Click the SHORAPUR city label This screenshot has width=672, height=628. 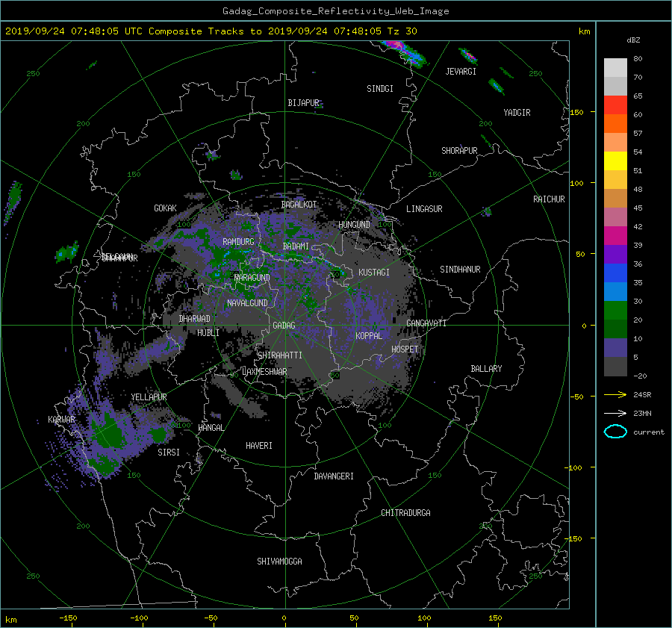pos(459,151)
